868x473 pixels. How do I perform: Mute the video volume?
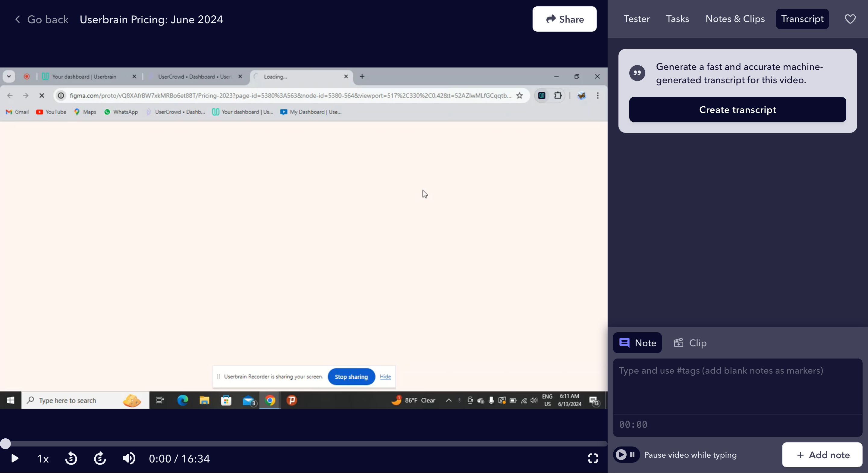click(129, 459)
